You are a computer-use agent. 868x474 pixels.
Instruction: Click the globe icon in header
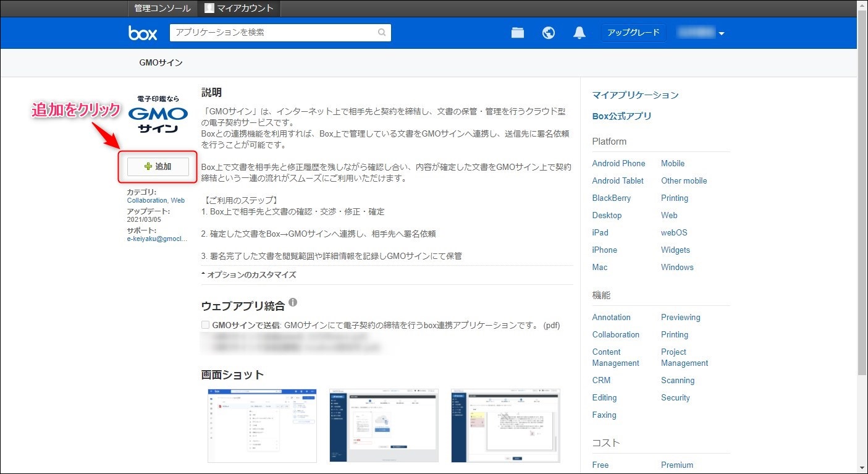click(x=549, y=33)
